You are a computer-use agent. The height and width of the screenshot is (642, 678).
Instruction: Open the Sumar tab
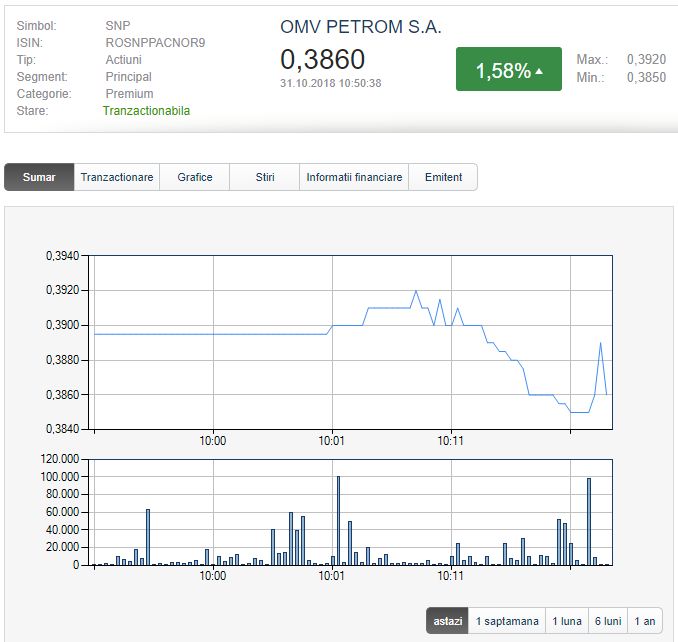click(39, 177)
